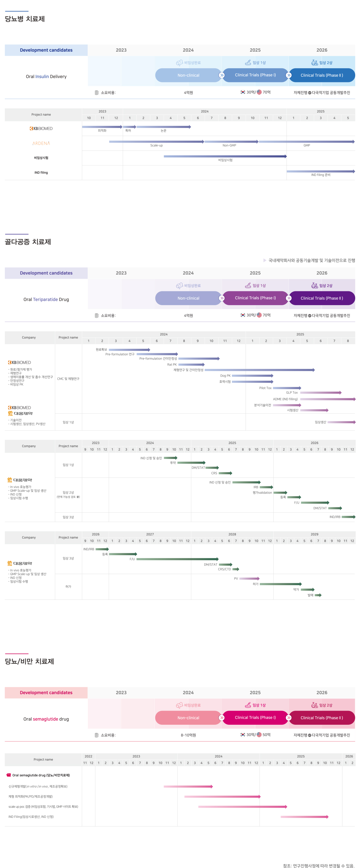
Task: Click the 대웅제약 logo above the 기술이전 list
Action: coord(20,414)
